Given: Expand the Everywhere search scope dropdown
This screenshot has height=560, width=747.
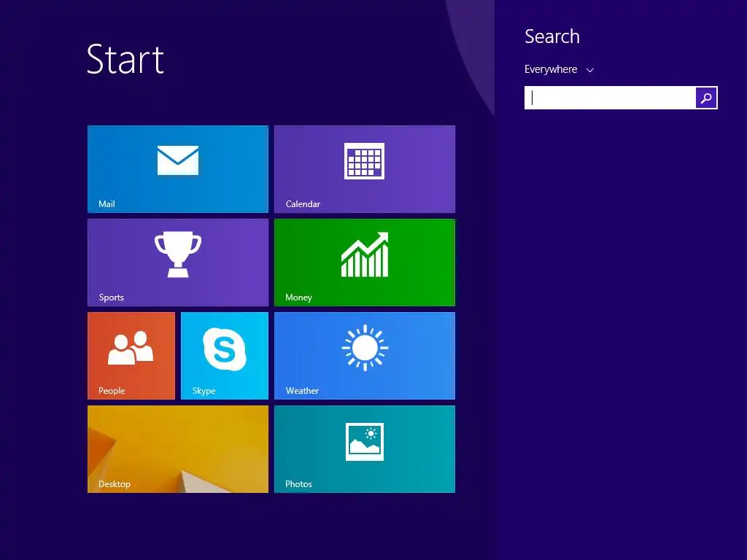Looking at the screenshot, I should pyautogui.click(x=559, y=69).
